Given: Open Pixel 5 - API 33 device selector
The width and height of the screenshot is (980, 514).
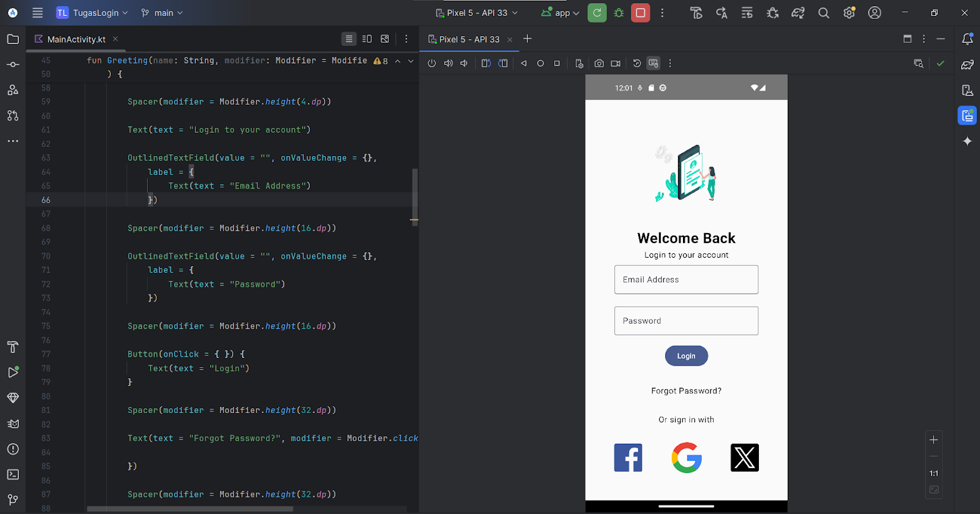Looking at the screenshot, I should point(477,13).
